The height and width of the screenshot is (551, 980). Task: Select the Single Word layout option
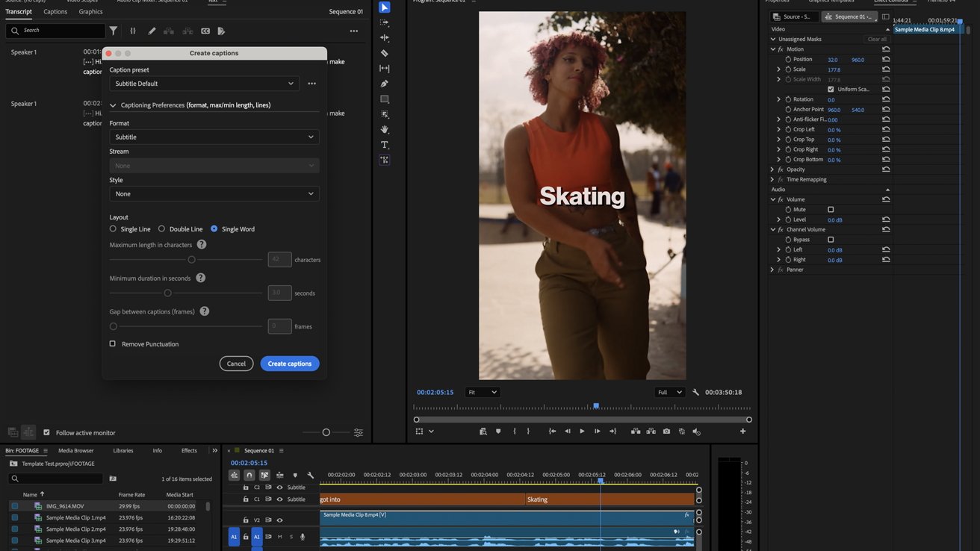214,229
